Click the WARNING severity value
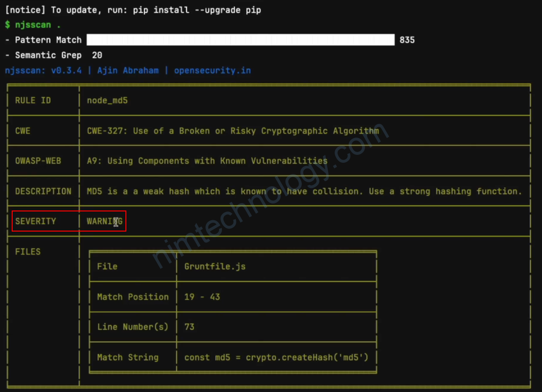542x392 pixels. point(104,221)
